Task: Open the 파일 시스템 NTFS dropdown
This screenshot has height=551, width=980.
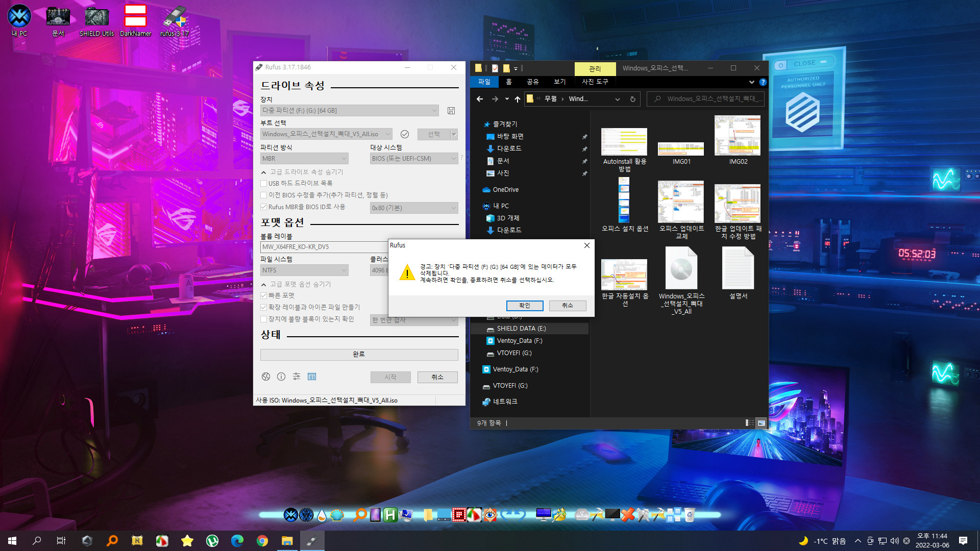Action: [x=304, y=270]
